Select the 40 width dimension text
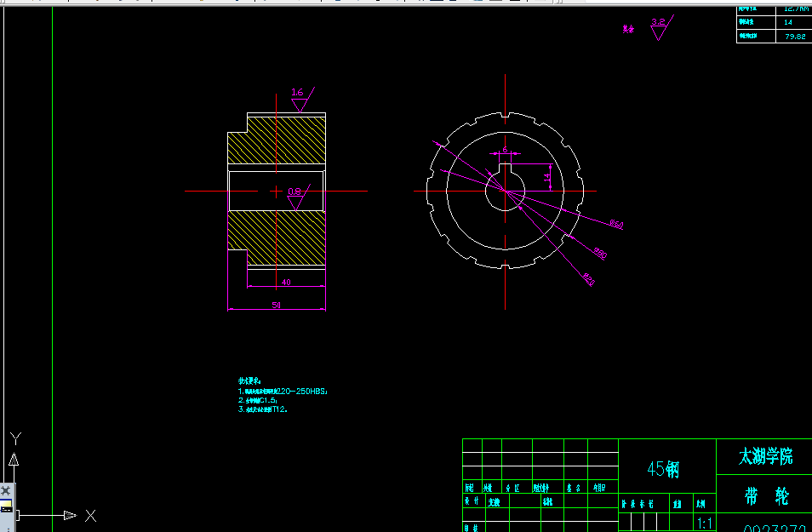The image size is (812, 532). [286, 283]
